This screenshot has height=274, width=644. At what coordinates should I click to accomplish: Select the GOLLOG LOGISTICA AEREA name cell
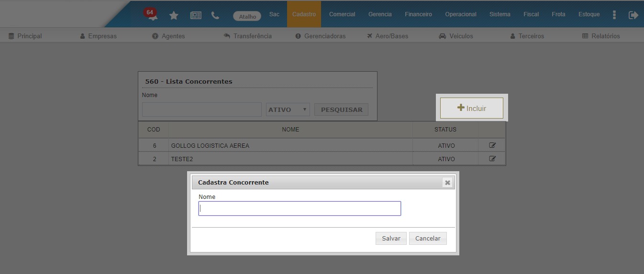(x=290, y=145)
